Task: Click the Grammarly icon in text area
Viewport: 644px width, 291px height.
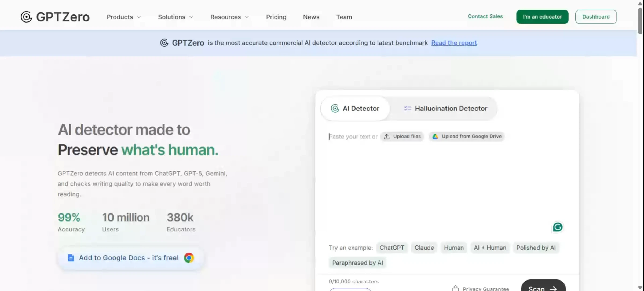Action: pos(558,227)
